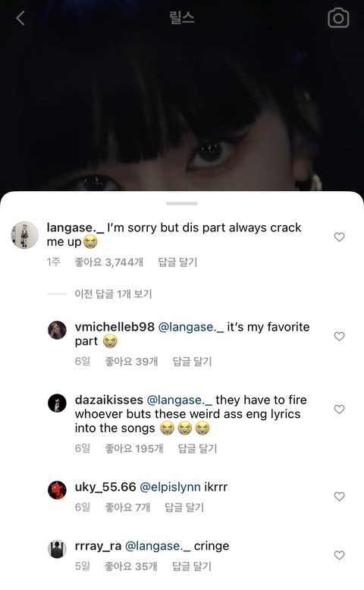Open dazaikisses profile avatar
The image size is (364, 590).
[57, 403]
